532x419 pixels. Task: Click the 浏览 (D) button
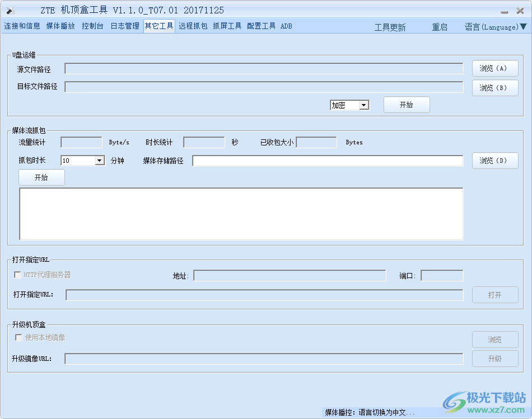[495, 161]
